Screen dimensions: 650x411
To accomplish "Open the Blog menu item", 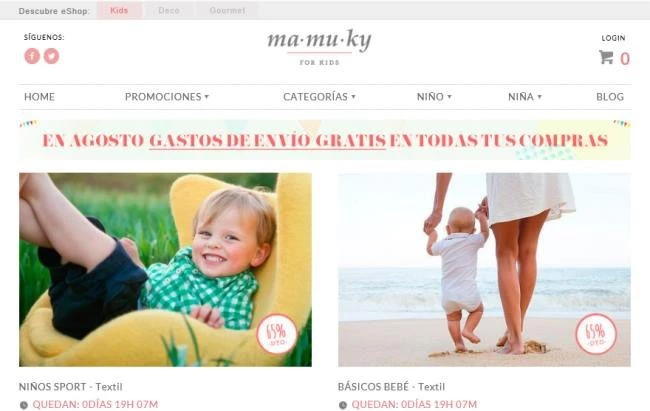I will 610,97.
